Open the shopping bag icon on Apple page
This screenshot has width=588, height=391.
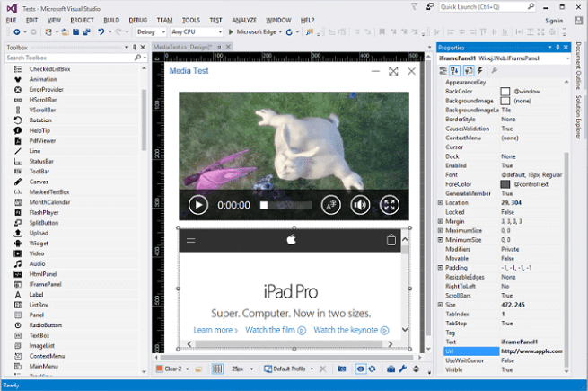coord(391,240)
